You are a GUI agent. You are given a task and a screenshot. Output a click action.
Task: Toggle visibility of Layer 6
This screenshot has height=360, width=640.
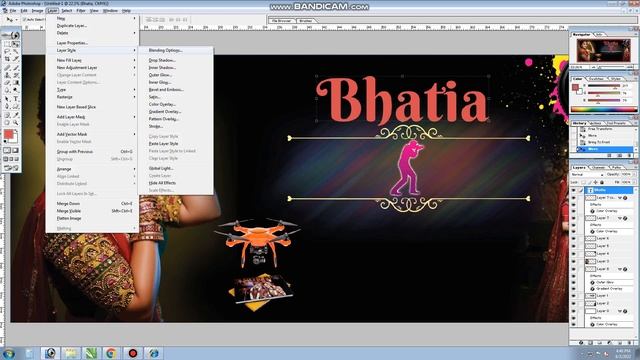573,238
